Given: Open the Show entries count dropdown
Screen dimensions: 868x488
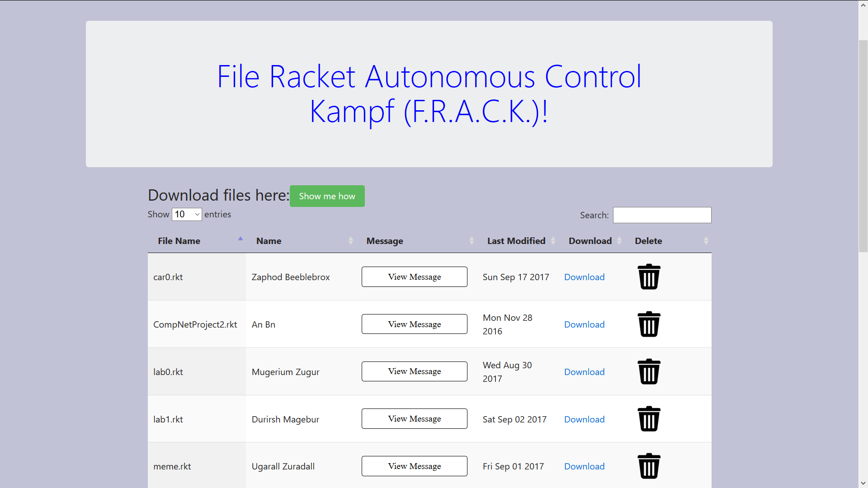Looking at the screenshot, I should [x=186, y=214].
